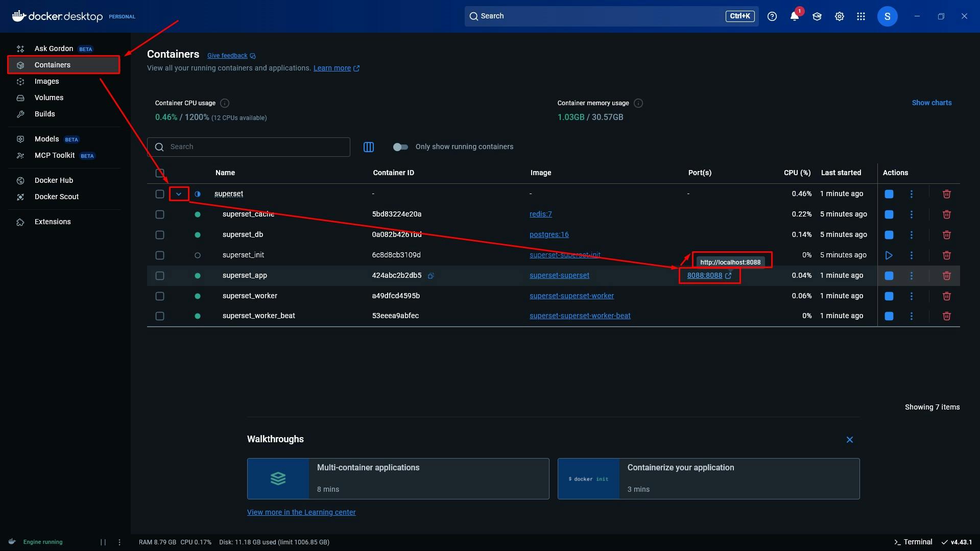
Task: Stop the superset_worker_beat container
Action: pos(889,316)
